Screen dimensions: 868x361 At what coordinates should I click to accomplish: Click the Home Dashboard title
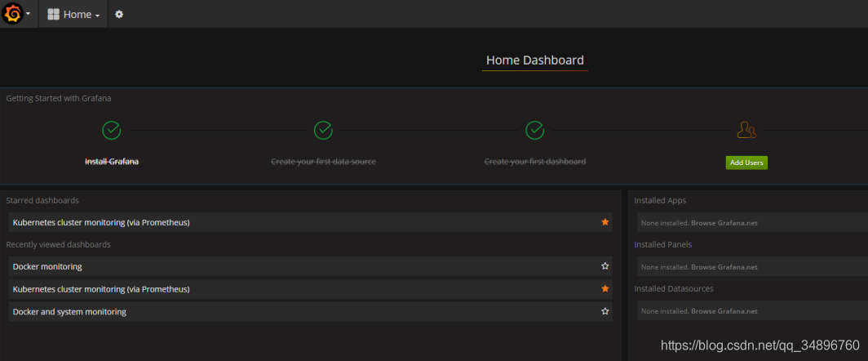coord(535,60)
